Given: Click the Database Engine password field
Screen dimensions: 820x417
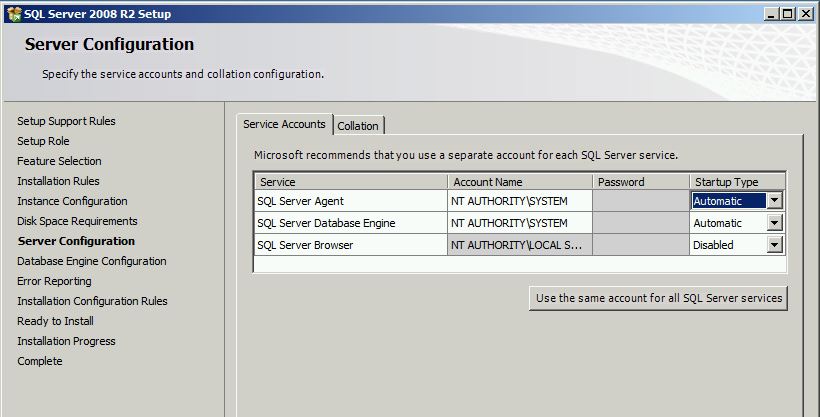Looking at the screenshot, I should click(640, 223).
